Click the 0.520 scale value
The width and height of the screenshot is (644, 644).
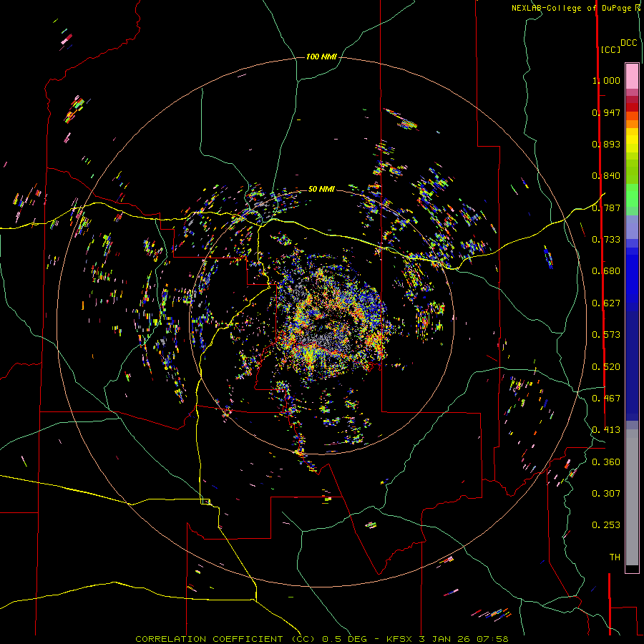click(x=606, y=367)
